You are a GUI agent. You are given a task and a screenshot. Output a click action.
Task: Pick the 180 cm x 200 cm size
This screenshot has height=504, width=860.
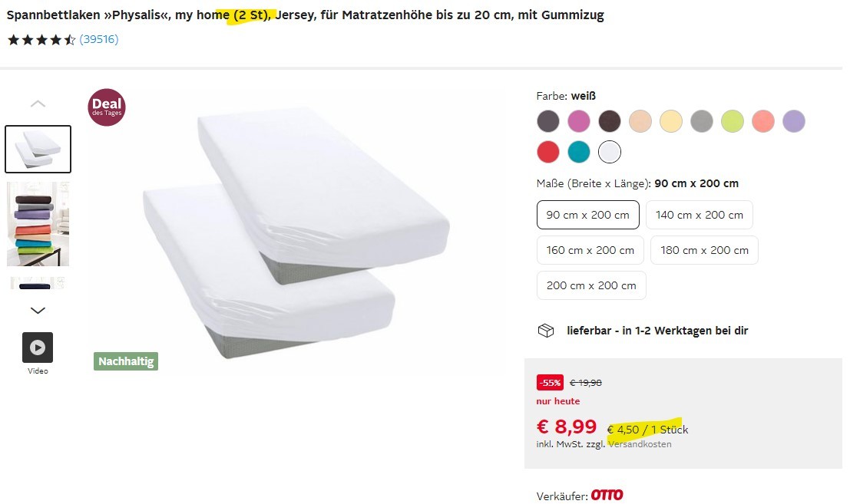[704, 250]
